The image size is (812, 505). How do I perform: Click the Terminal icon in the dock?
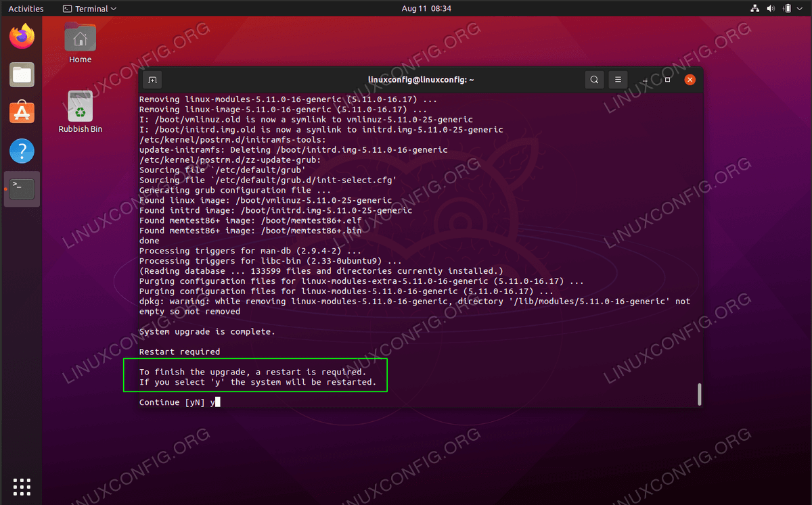22,189
